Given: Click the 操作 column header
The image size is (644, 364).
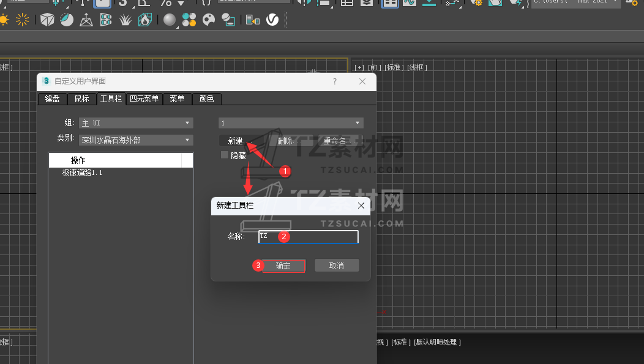Looking at the screenshot, I should click(x=116, y=160).
